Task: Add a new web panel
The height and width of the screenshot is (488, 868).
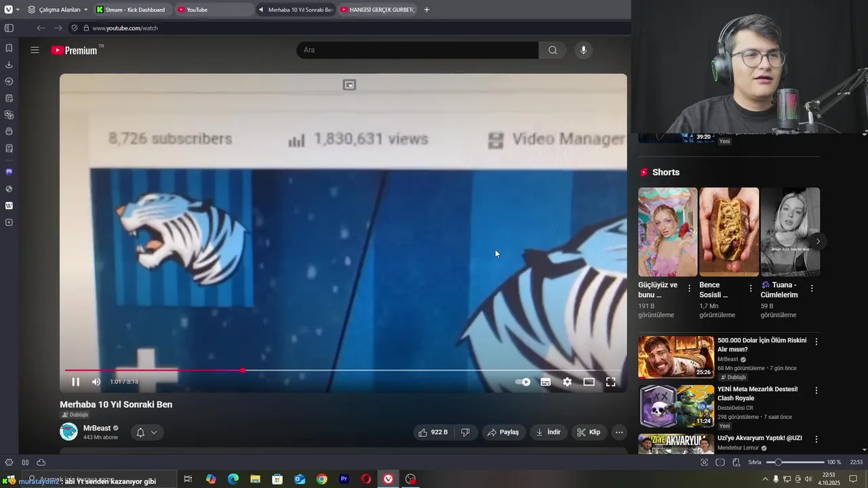Action: tap(9, 222)
